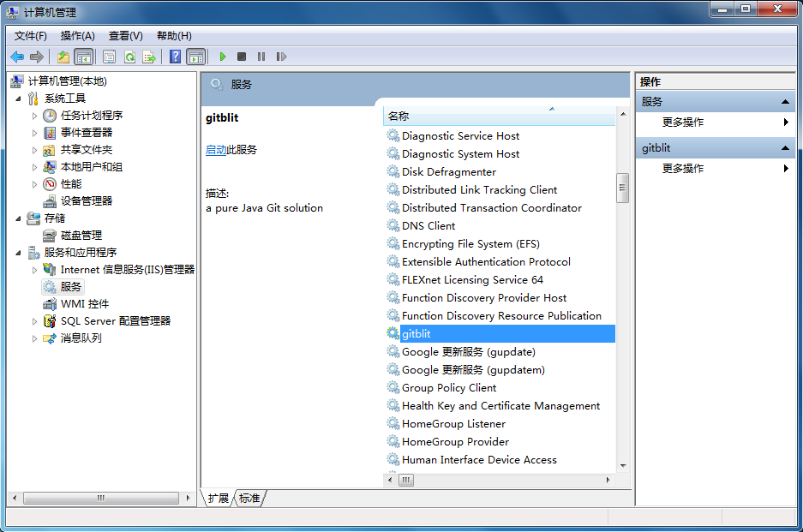The width and height of the screenshot is (803, 532).
Task: Click the Pause Service toolbar icon
Action: click(x=261, y=57)
